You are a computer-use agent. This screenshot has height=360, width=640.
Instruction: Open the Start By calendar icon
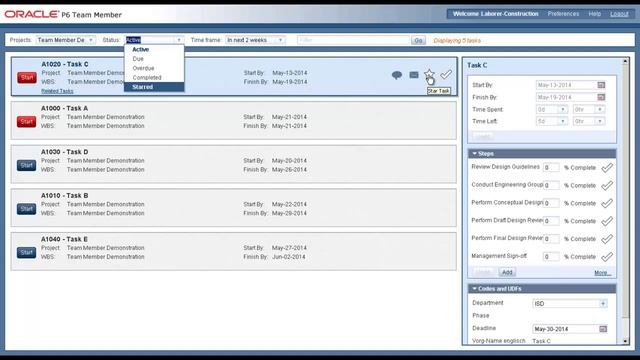[601, 85]
